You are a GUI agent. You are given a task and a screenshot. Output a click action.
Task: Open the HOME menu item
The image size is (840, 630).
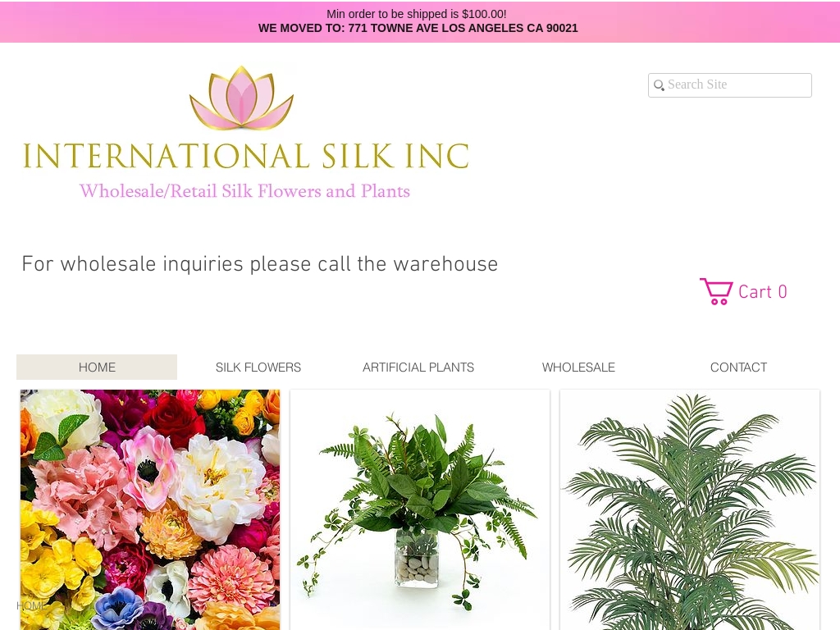point(97,367)
